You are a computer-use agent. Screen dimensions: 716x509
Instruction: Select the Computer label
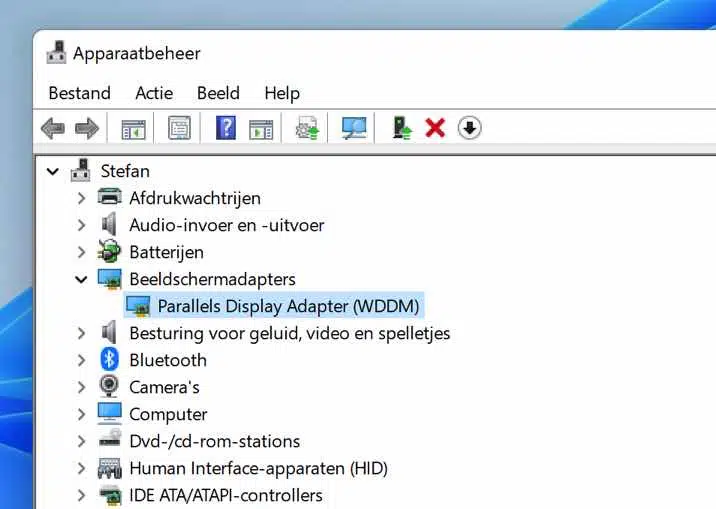point(168,415)
